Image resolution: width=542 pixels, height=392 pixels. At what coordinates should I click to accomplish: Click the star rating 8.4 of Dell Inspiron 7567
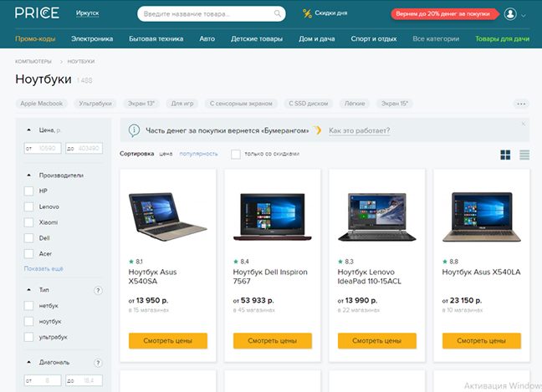(x=241, y=262)
